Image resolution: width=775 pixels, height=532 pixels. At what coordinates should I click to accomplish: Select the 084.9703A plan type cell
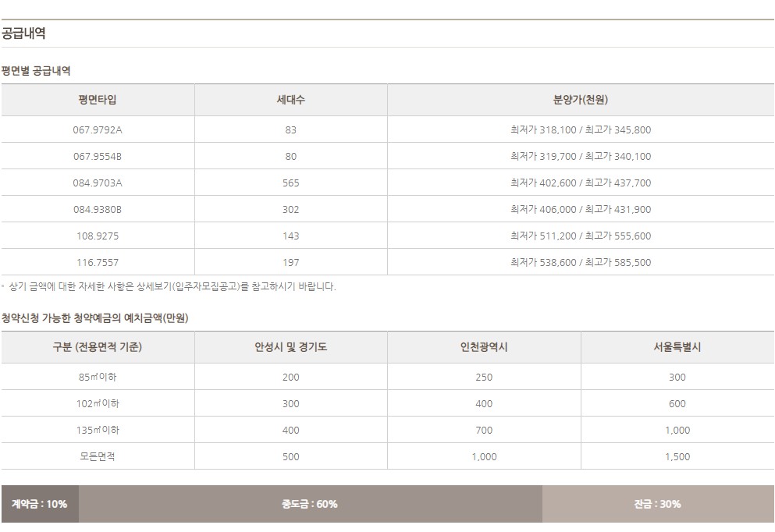pos(98,183)
